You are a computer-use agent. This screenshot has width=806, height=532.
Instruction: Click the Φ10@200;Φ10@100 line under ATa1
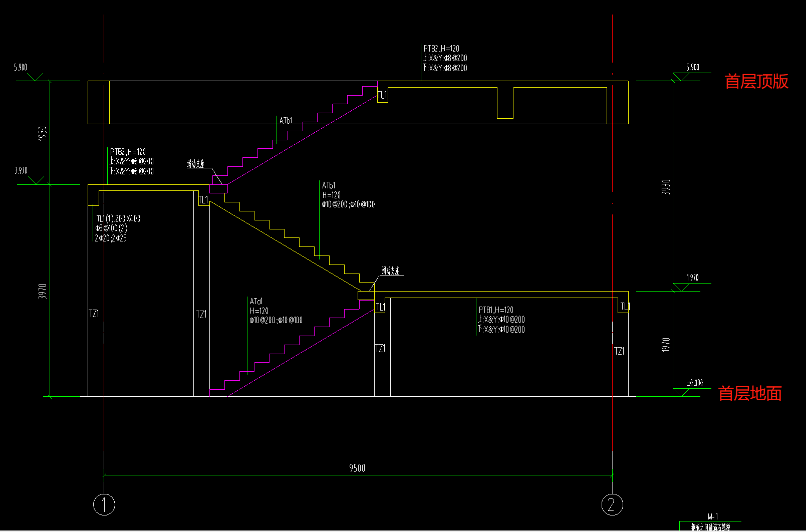pyautogui.click(x=276, y=320)
